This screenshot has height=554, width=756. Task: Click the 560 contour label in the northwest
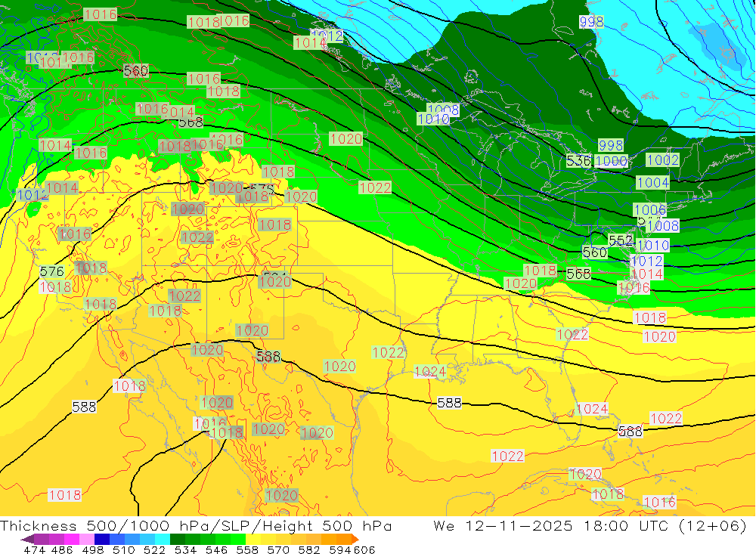click(136, 71)
